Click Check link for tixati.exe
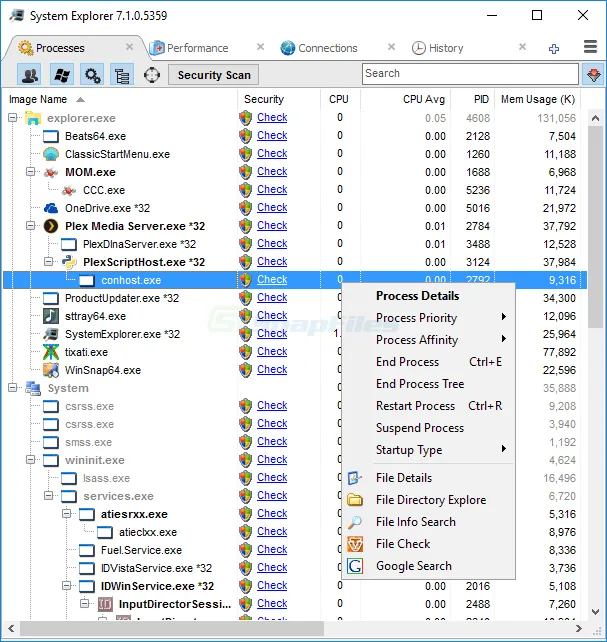Image resolution: width=607 pixels, height=642 pixels. tap(272, 351)
